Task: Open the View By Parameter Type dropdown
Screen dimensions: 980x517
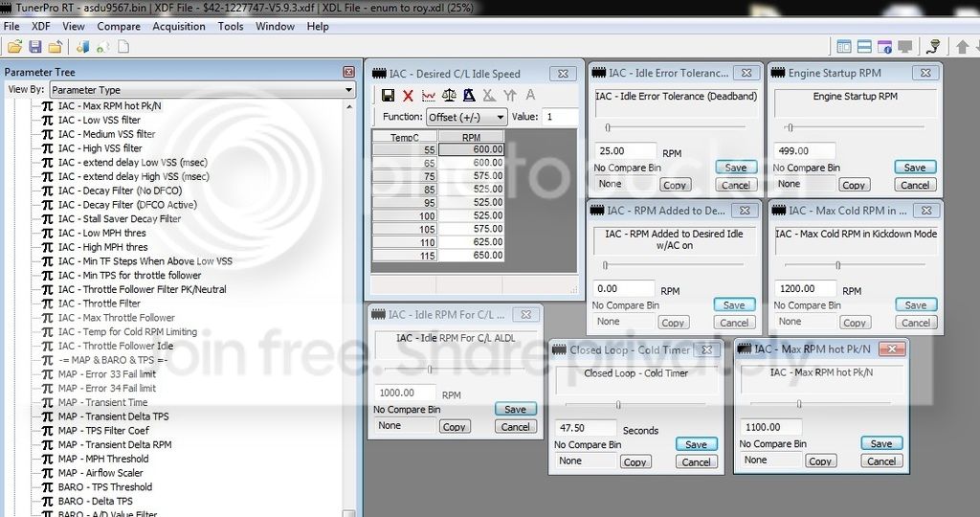Action: (203, 89)
